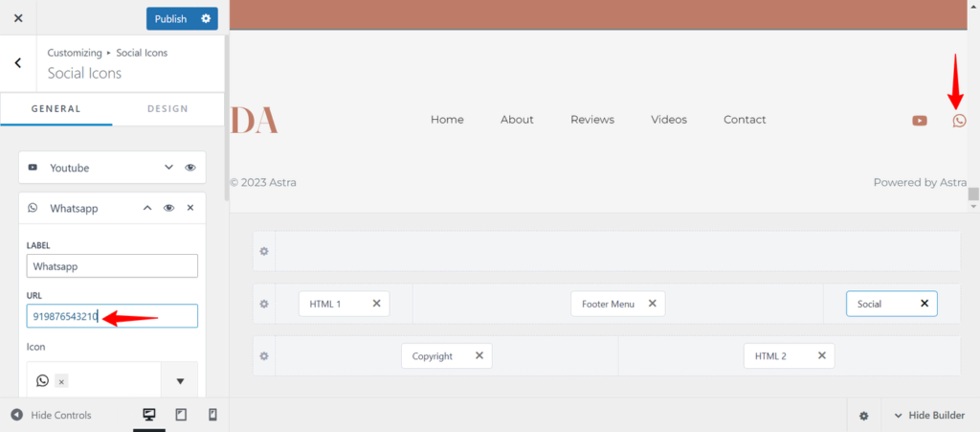This screenshot has width=980, height=432.
Task: Toggle visibility of Whatsapp social item
Action: tap(169, 208)
